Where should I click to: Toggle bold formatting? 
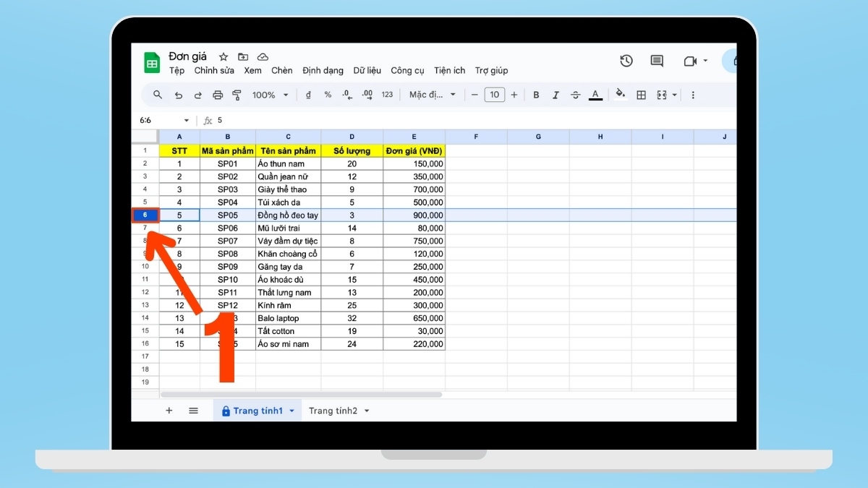pos(536,95)
